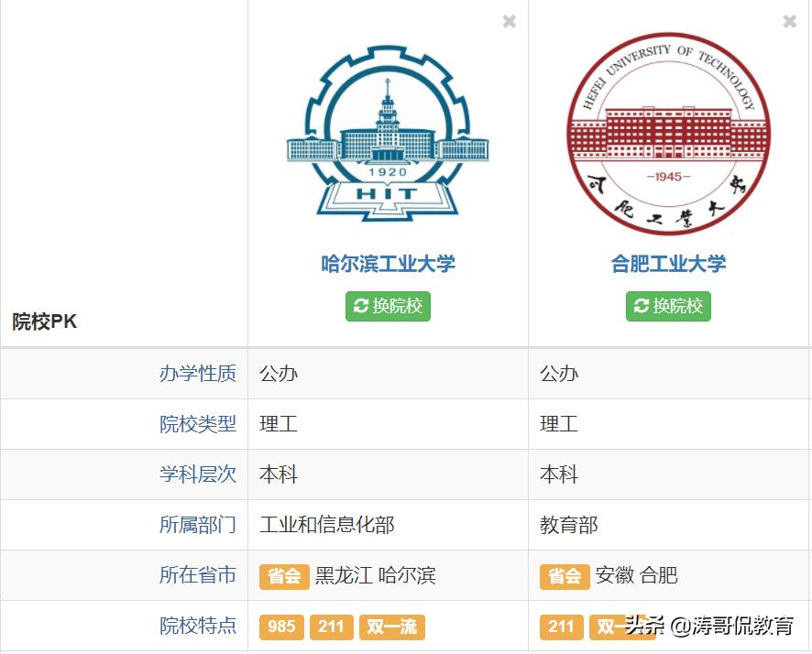Dismiss the left university with its X button
812x654 pixels.
(x=510, y=21)
